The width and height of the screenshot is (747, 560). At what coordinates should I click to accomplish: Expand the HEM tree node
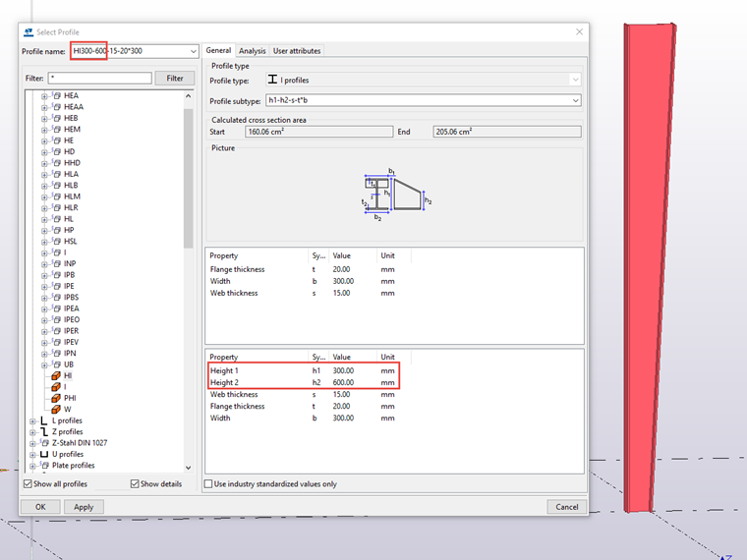coord(44,130)
